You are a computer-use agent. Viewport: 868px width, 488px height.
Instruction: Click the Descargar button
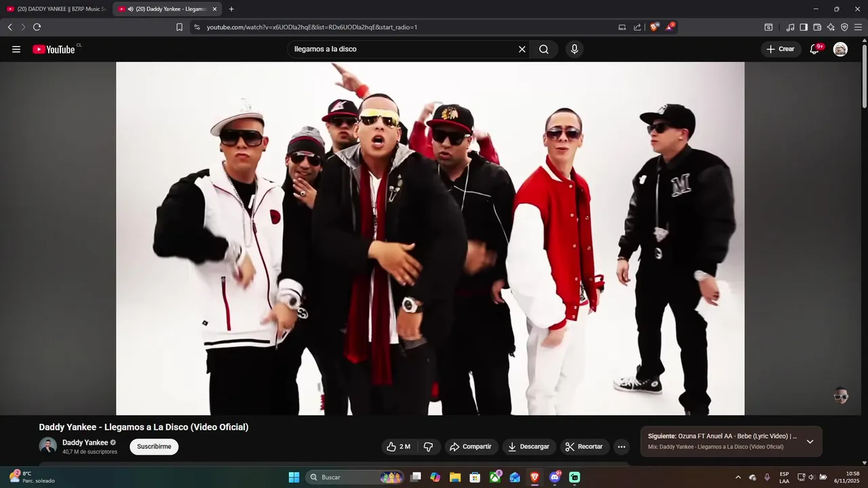(529, 447)
